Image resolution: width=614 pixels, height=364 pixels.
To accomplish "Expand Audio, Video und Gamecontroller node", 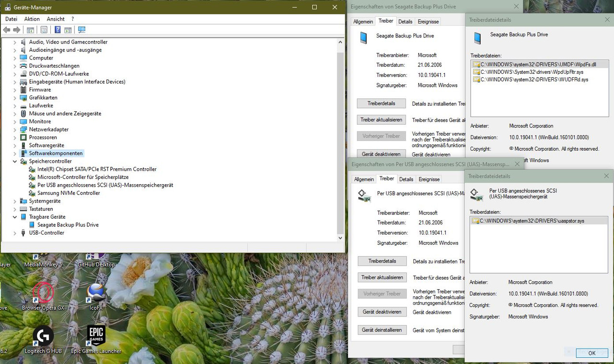I will click(x=14, y=42).
